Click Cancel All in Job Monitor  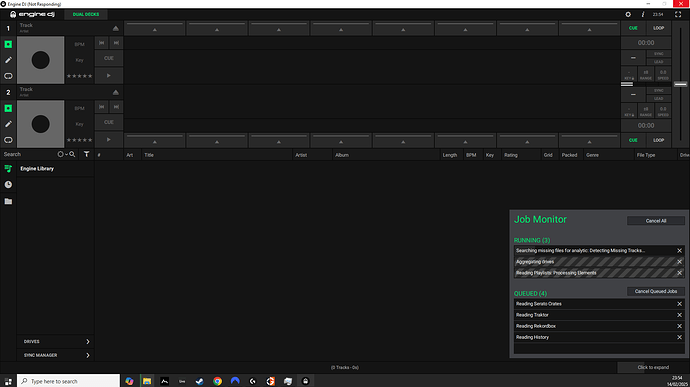tap(656, 221)
